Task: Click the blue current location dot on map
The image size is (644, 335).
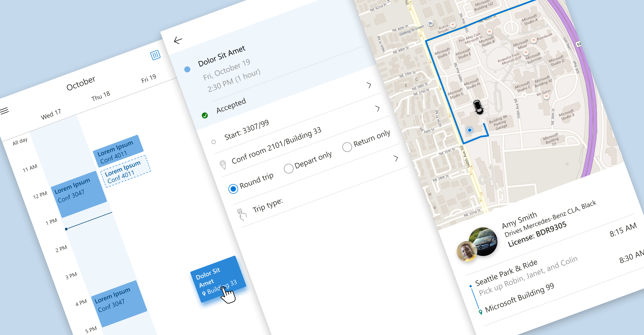Action: (x=470, y=130)
